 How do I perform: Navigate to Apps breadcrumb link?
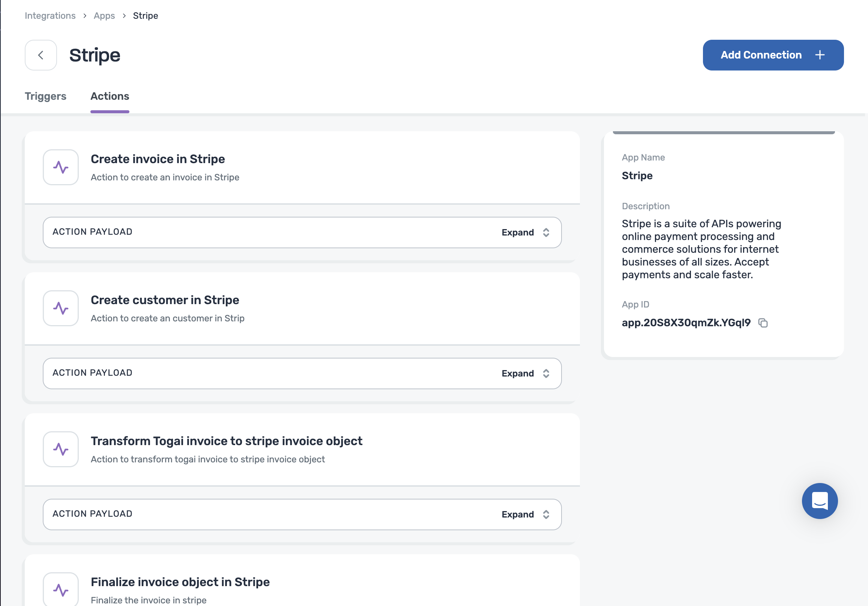[x=104, y=16]
